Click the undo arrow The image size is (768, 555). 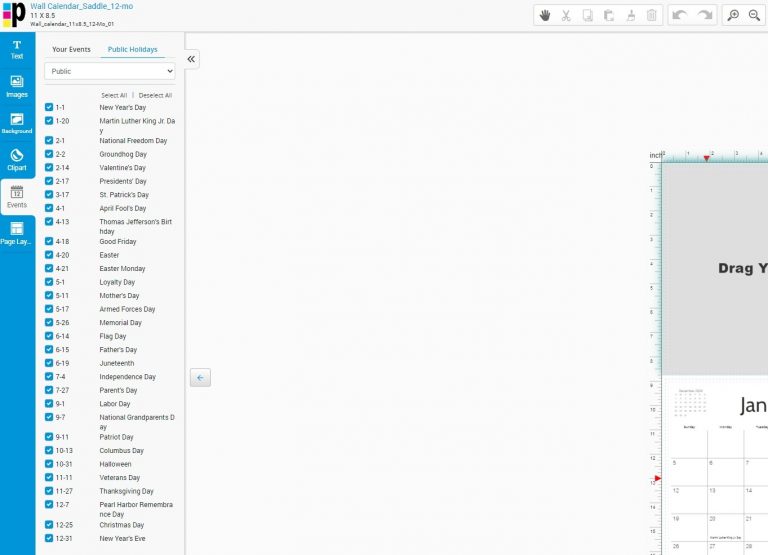pyautogui.click(x=680, y=15)
